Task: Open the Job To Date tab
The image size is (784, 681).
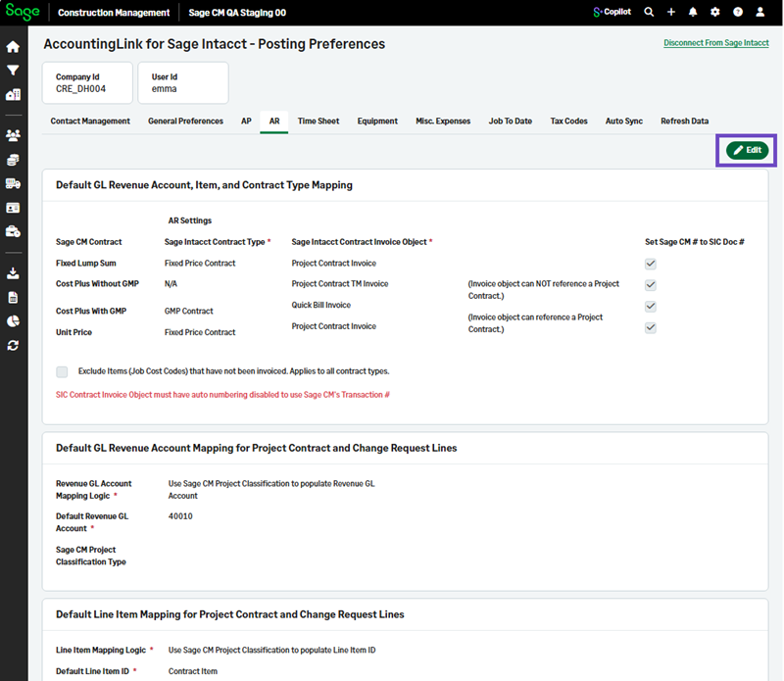Action: [x=511, y=121]
